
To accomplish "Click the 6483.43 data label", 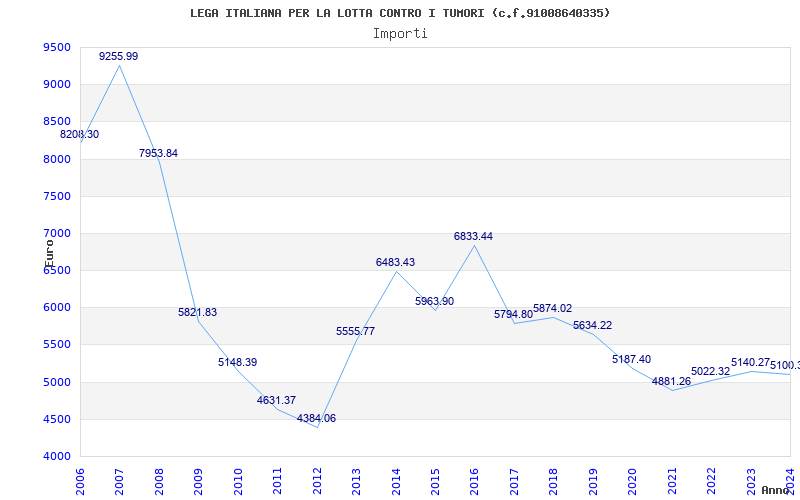I will [x=395, y=262].
